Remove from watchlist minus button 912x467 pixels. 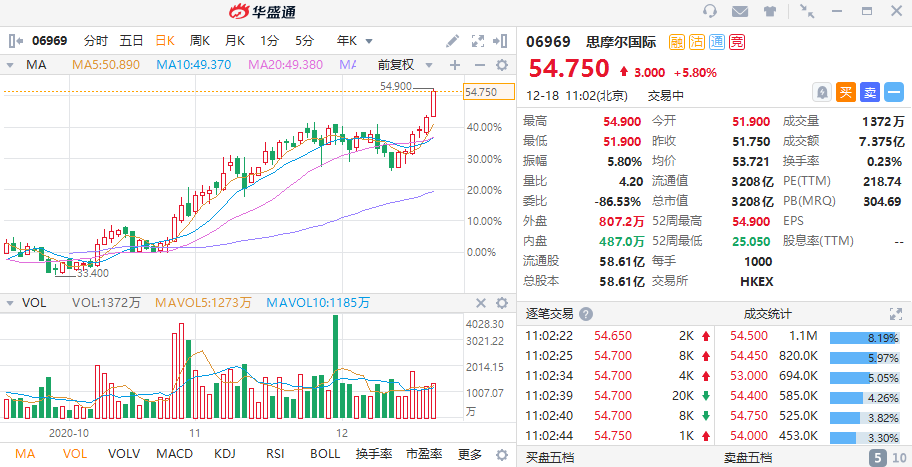[x=893, y=92]
